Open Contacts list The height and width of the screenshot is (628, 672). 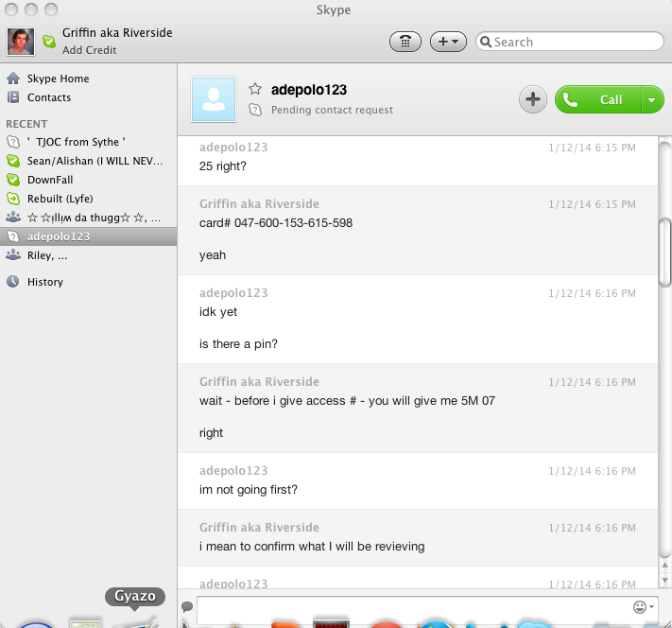(49, 97)
